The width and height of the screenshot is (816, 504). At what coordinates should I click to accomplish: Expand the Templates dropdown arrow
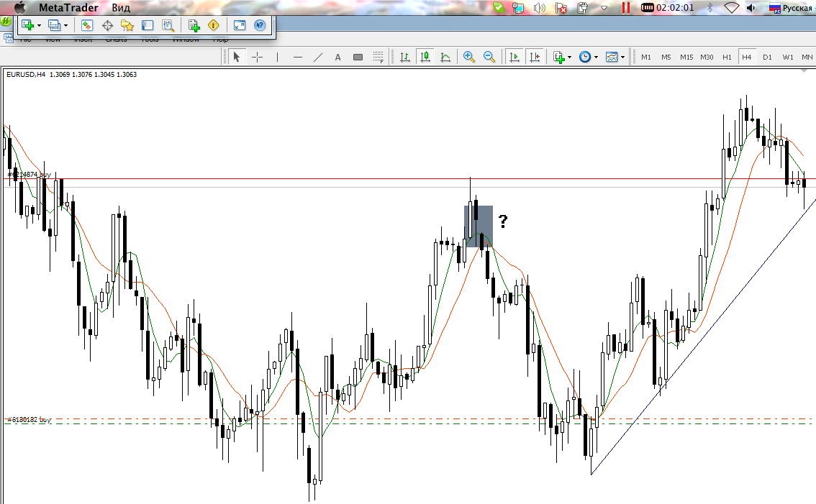pos(623,58)
